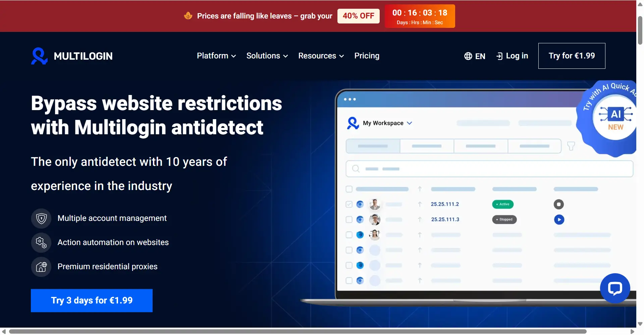Screen dimensions: 644x335
Task: Click the leaf icon in the promo banner
Action: click(188, 15)
